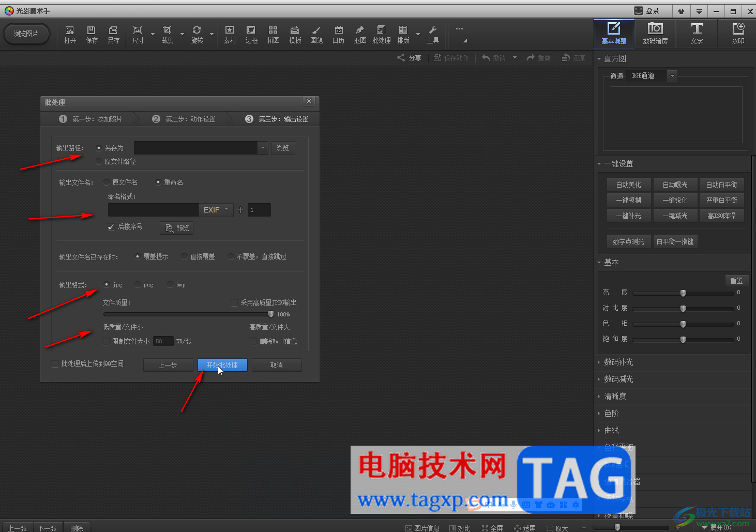The width and height of the screenshot is (756, 532).
Task: Open the output path dropdown
Action: point(263,148)
